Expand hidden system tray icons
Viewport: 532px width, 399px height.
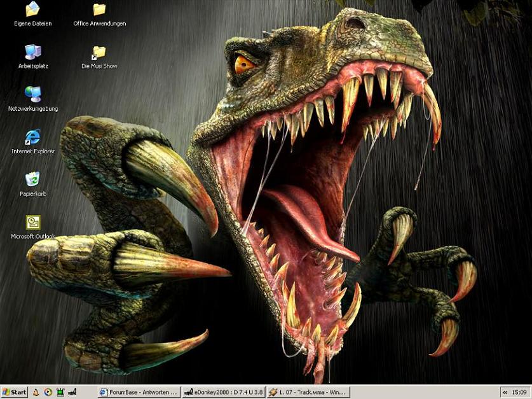(x=505, y=392)
